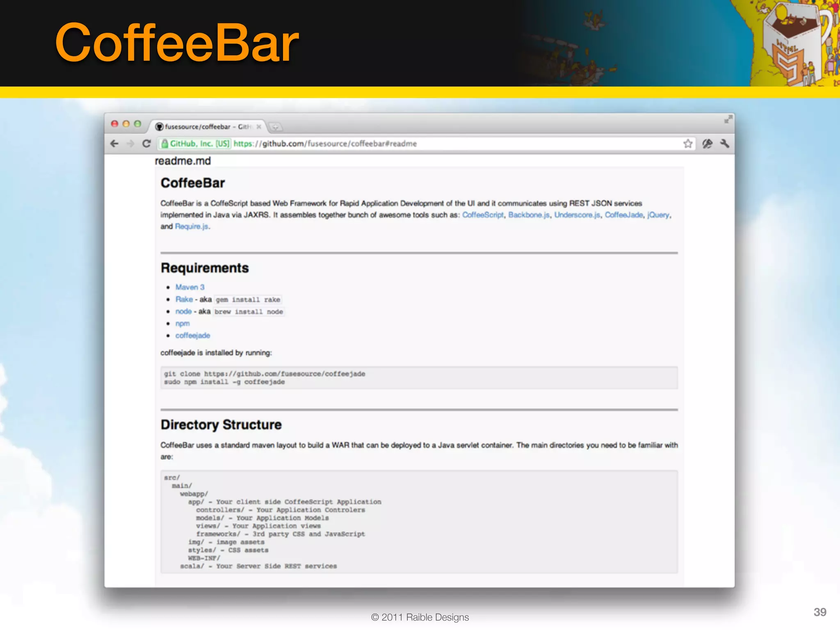Click the 'GitHub, Inc. [US]' certificate label
Screen dimensions: 840x630
200,144
